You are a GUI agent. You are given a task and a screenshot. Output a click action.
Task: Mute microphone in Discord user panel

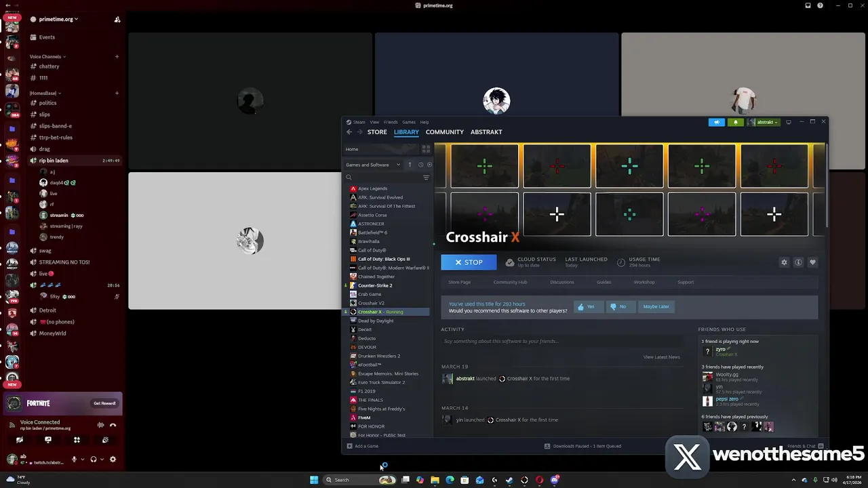click(x=75, y=459)
